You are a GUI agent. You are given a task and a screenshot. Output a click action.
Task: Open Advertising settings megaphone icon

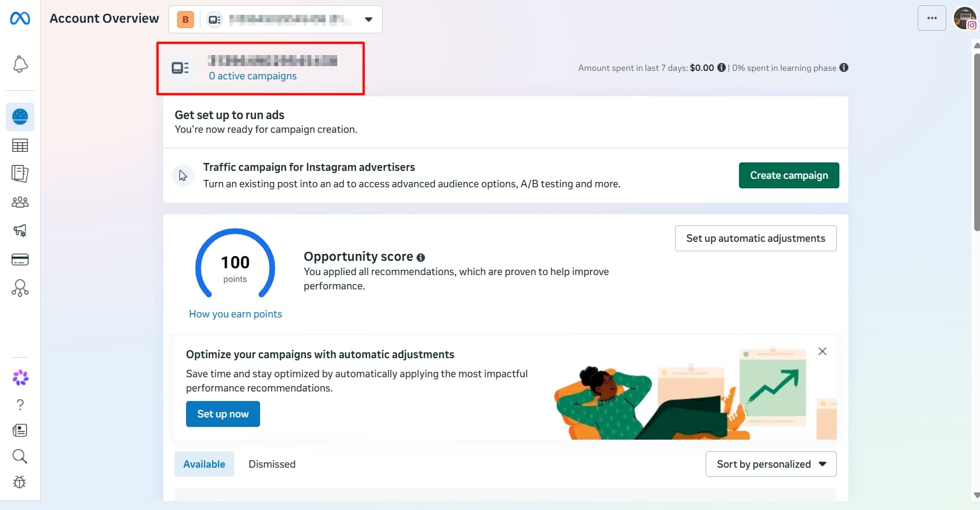(20, 231)
